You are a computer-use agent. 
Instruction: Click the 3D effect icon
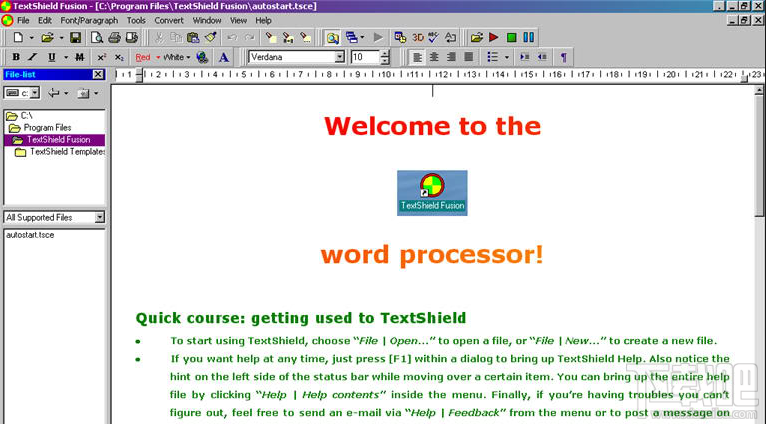pos(418,38)
